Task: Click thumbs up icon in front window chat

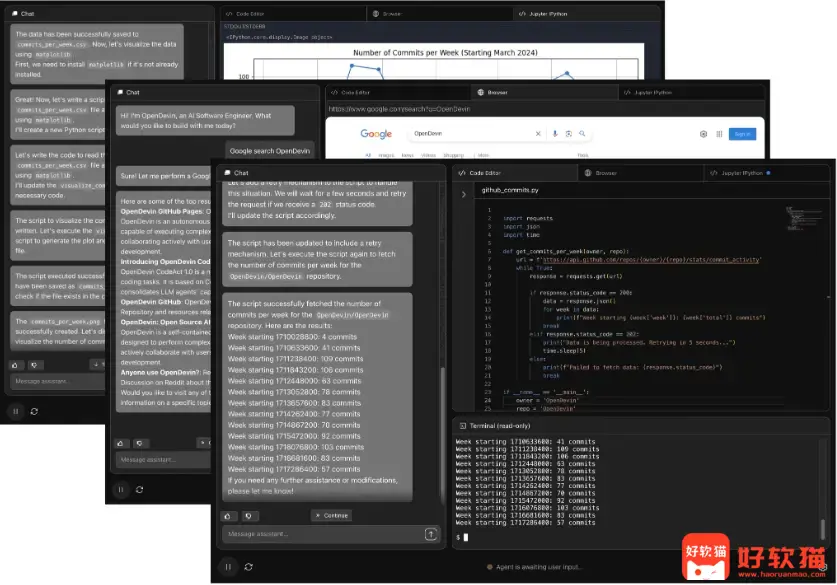Action: [x=228, y=516]
